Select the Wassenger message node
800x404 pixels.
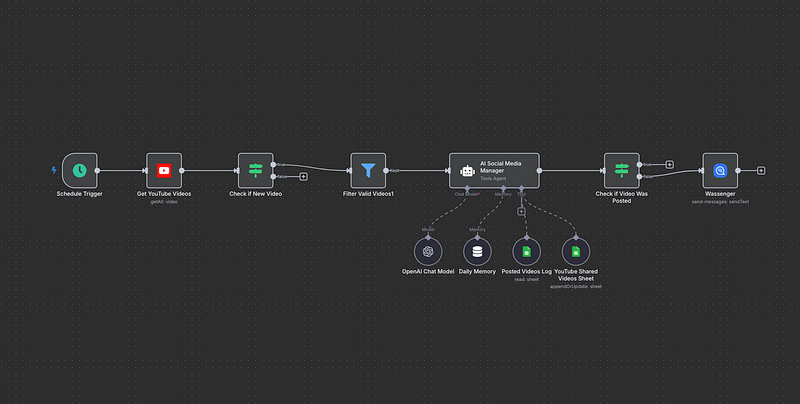coord(720,170)
